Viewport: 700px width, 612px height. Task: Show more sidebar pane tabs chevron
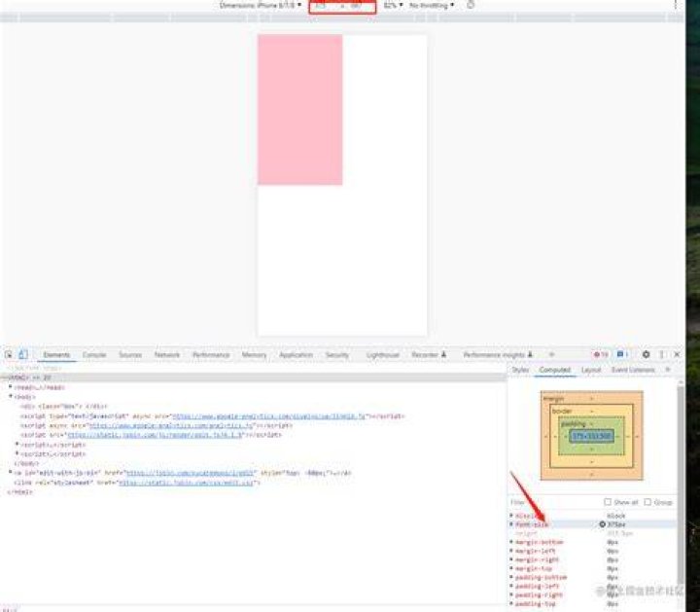pyautogui.click(x=668, y=370)
